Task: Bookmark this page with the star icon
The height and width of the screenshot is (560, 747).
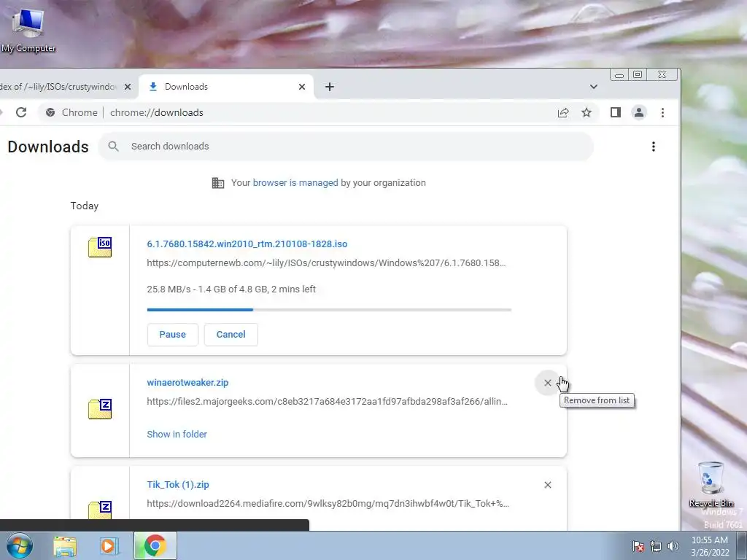Action: [587, 112]
